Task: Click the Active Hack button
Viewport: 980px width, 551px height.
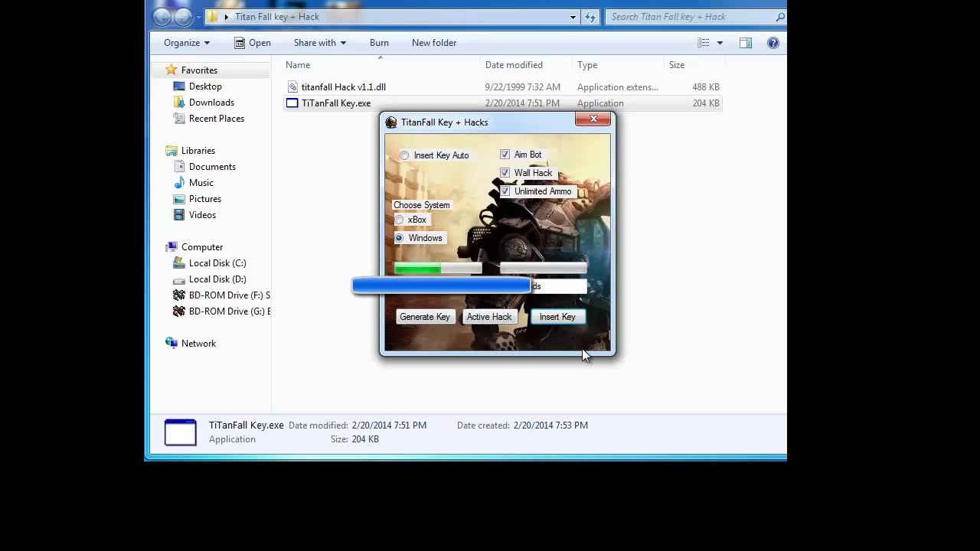Action: coord(489,317)
